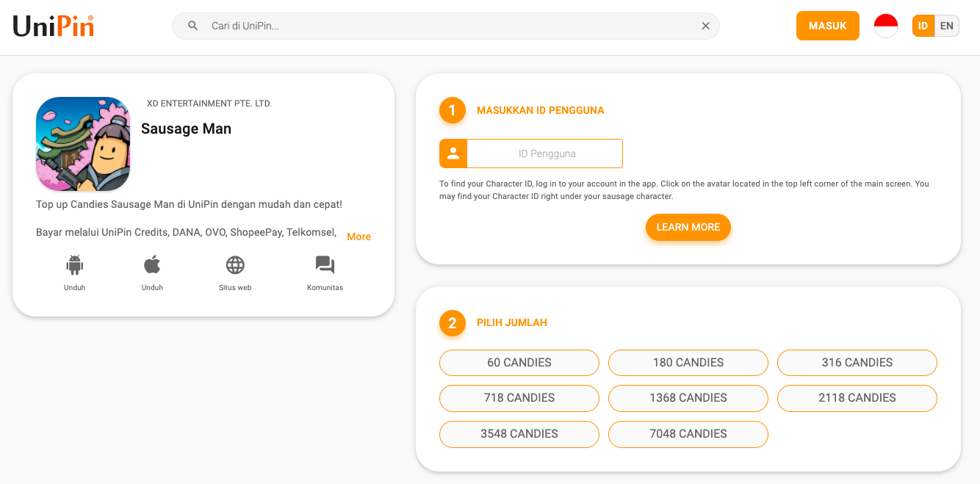Click the Indonesia flag icon

[x=886, y=26]
